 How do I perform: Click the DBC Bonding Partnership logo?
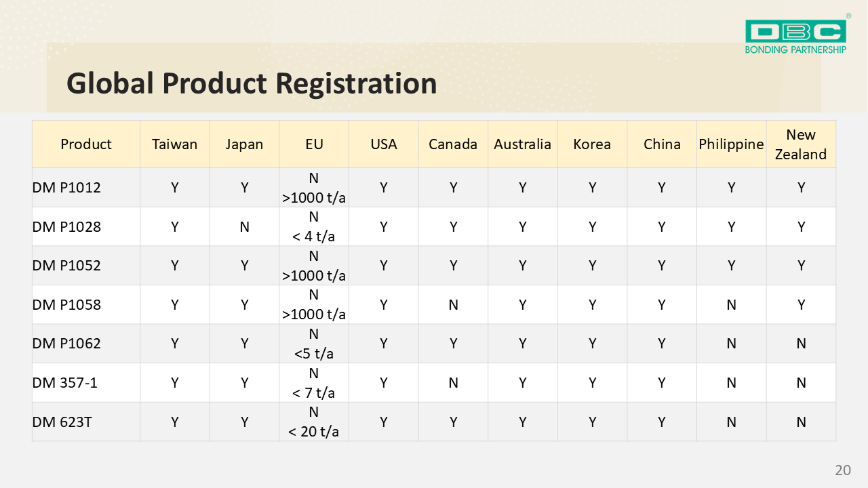[795, 37]
